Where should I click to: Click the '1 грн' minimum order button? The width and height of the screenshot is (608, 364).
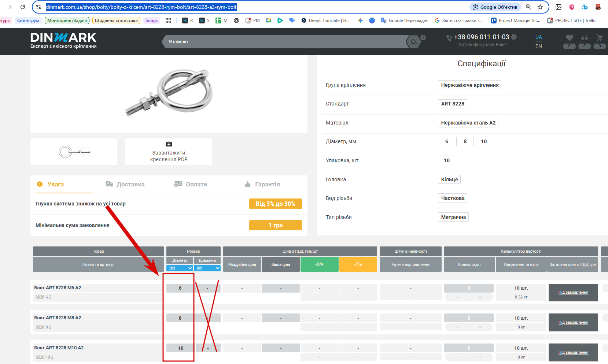point(276,225)
